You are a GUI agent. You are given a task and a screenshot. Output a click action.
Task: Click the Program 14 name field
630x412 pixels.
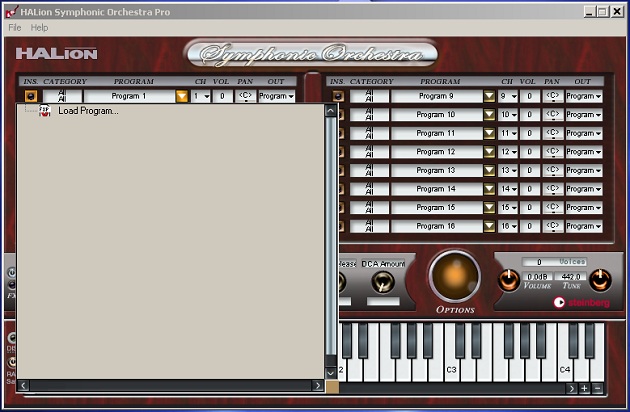click(436, 189)
